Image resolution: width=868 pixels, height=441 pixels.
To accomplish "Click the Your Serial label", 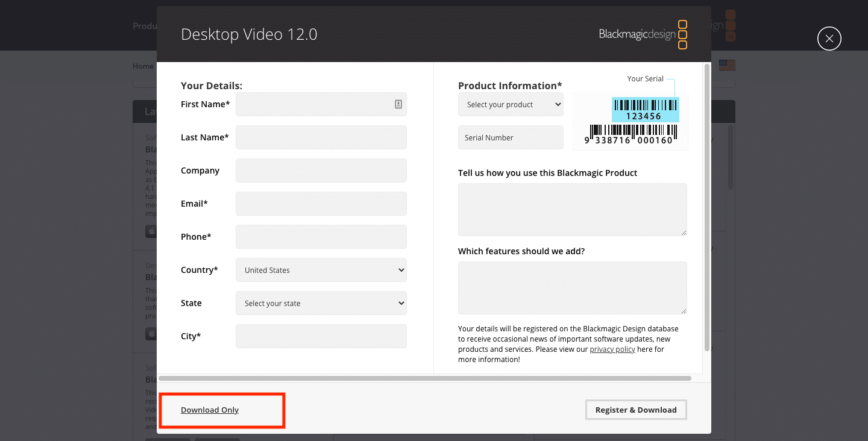I will coord(645,78).
